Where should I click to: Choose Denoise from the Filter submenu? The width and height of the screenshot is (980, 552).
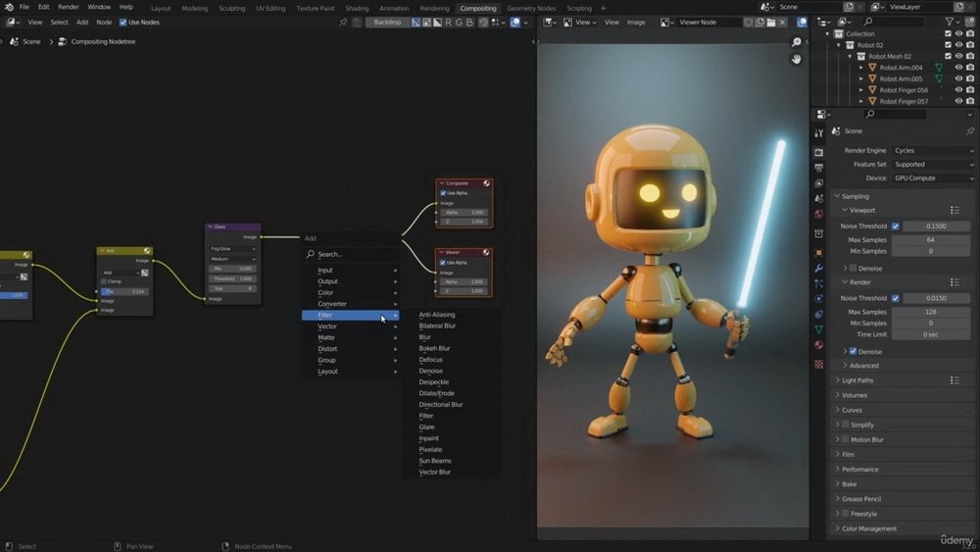430,371
